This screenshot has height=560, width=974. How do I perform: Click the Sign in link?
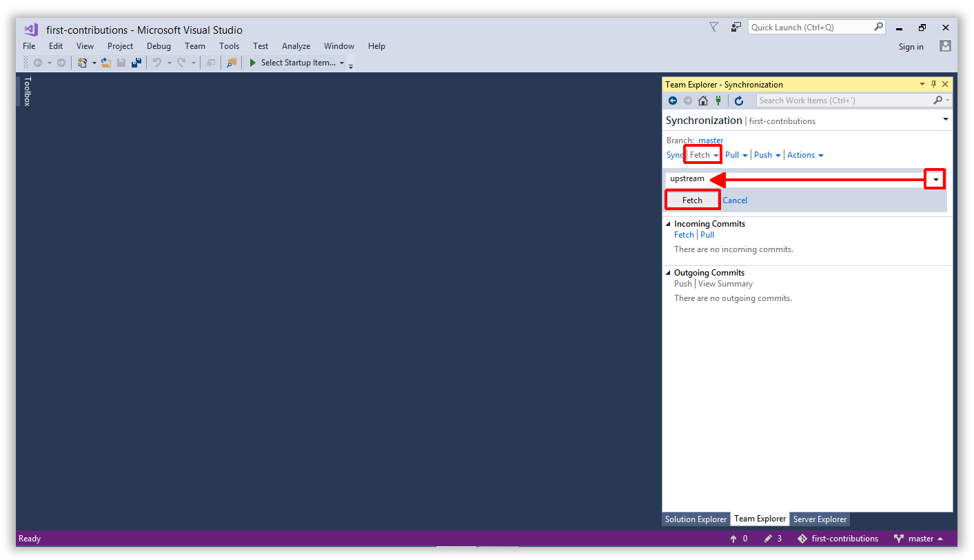pyautogui.click(x=911, y=47)
